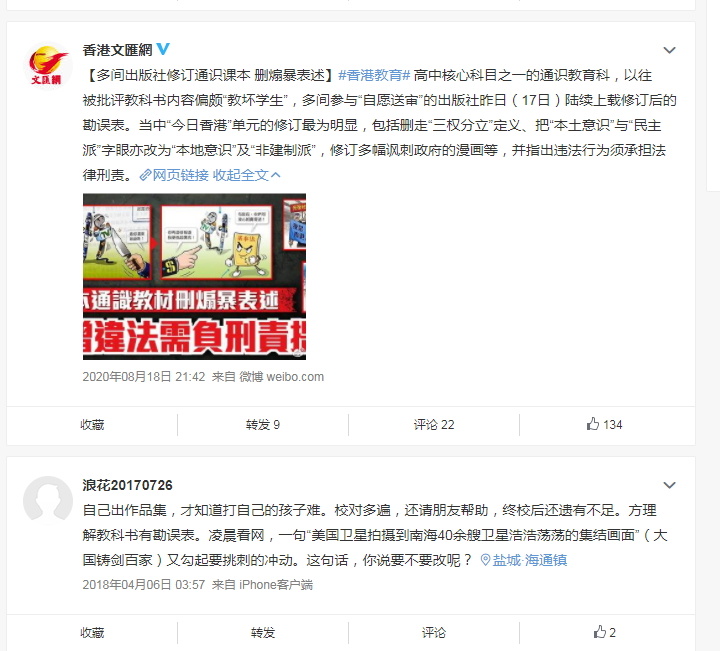Click the blue verified badge beside 香港文匯網

pos(163,49)
